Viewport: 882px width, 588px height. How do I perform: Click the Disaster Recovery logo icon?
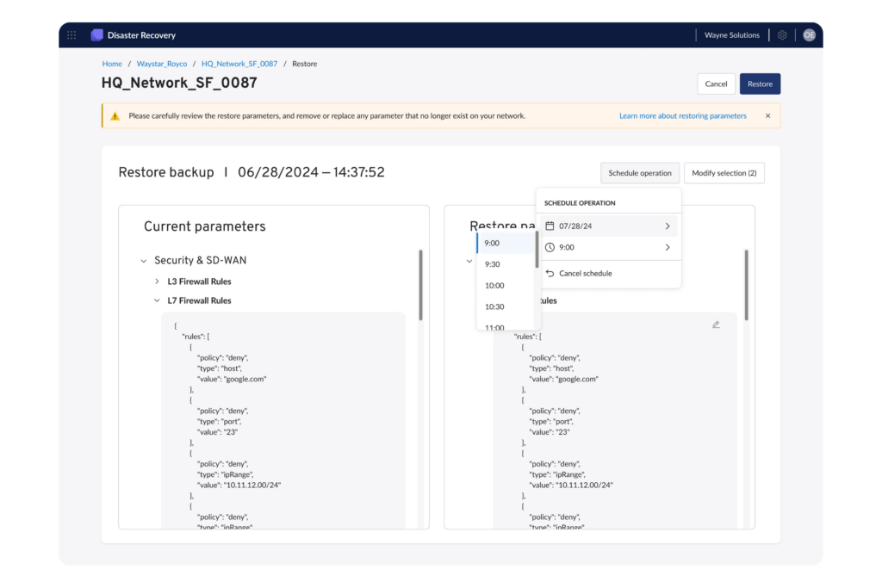pyautogui.click(x=96, y=34)
